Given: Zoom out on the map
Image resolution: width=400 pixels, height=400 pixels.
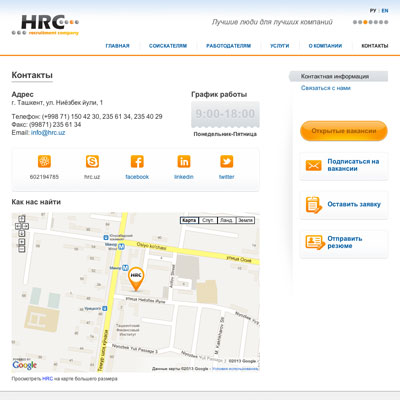Looking at the screenshot, I should click(x=22, y=249).
